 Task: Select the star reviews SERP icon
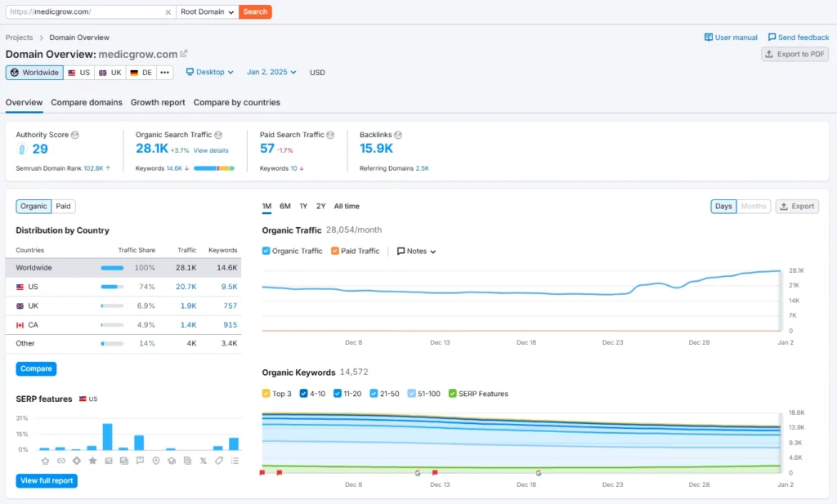[x=92, y=461]
